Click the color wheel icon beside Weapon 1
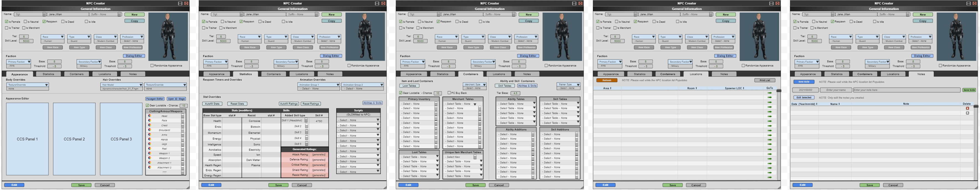Screen dimensions: 980x190 click(150, 153)
